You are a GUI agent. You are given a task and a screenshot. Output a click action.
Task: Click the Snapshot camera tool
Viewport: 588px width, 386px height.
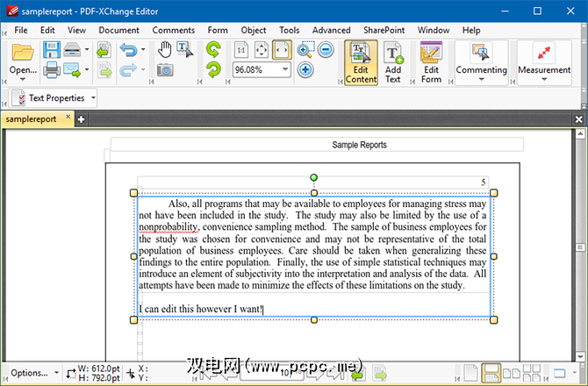click(x=164, y=69)
